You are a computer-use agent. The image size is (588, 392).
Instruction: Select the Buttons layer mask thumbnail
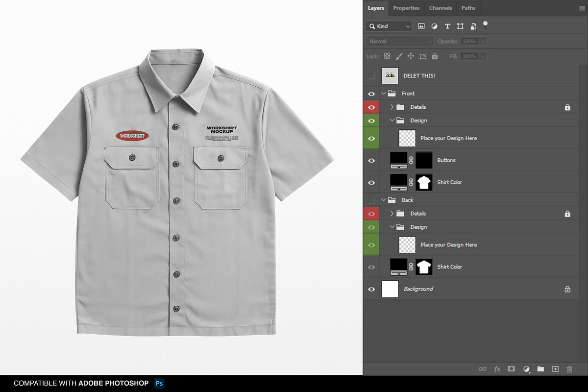coord(424,160)
